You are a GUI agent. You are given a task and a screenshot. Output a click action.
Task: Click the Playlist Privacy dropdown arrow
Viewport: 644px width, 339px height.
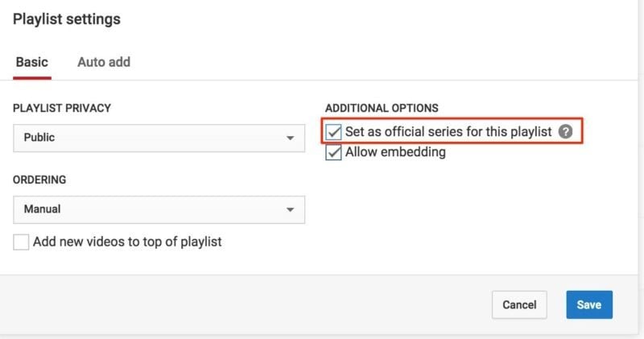coord(290,138)
